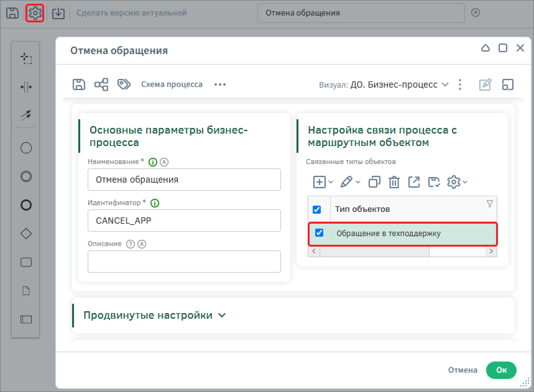534x392 pixels.
Task: Pick the pool/participant shape
Action: tap(26, 320)
